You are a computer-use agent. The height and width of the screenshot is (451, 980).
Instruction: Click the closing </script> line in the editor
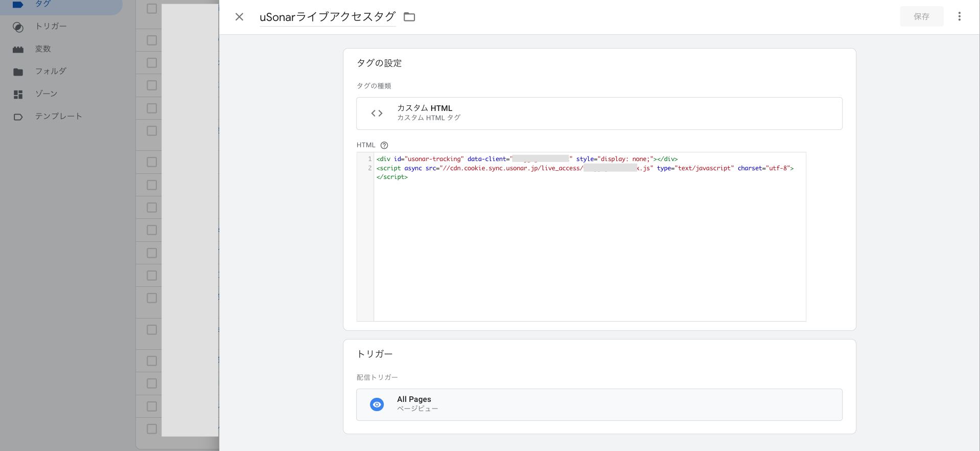[392, 177]
